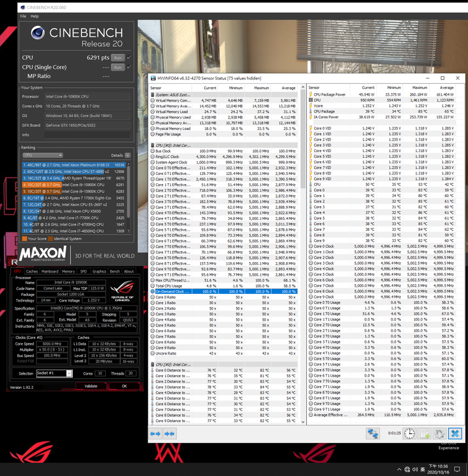The image size is (468, 476).
Task: Click the Virtual Memory Load row icon
Action: [x=153, y=112]
